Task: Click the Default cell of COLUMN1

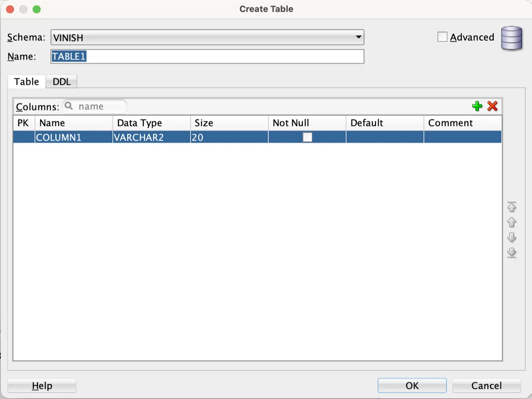Action: pyautogui.click(x=385, y=137)
